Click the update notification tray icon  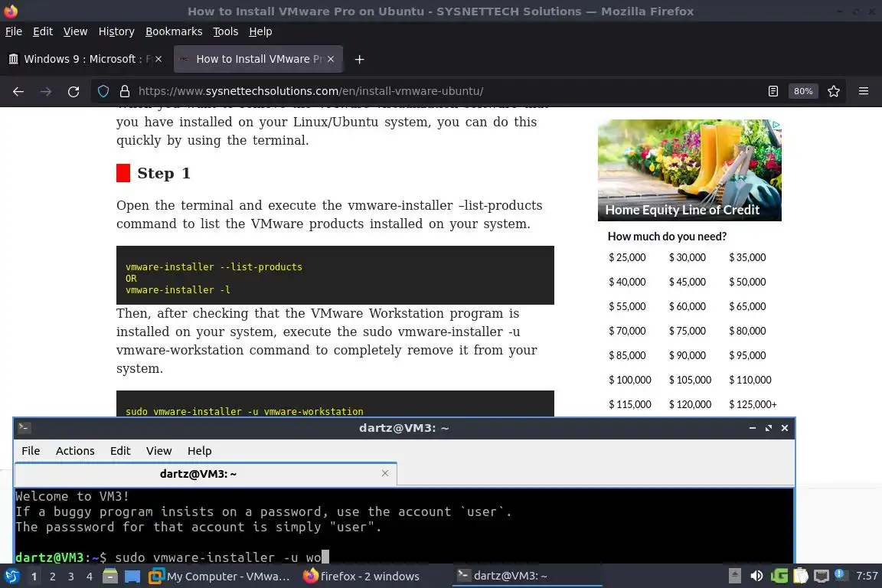click(x=839, y=574)
